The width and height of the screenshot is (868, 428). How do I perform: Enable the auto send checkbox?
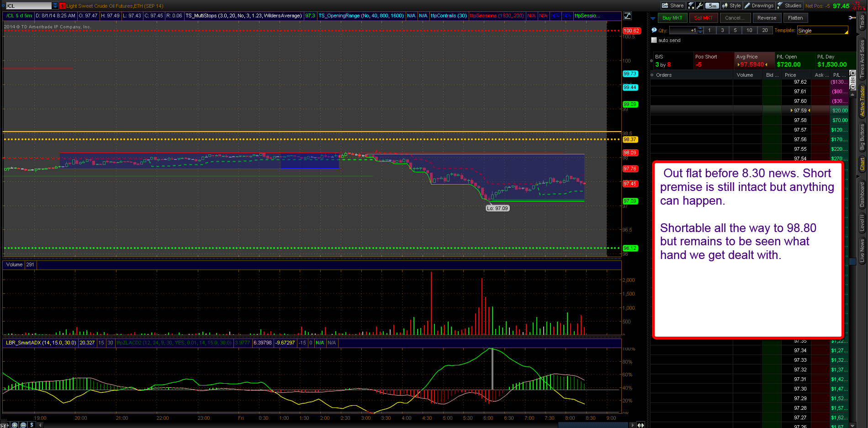pyautogui.click(x=654, y=40)
